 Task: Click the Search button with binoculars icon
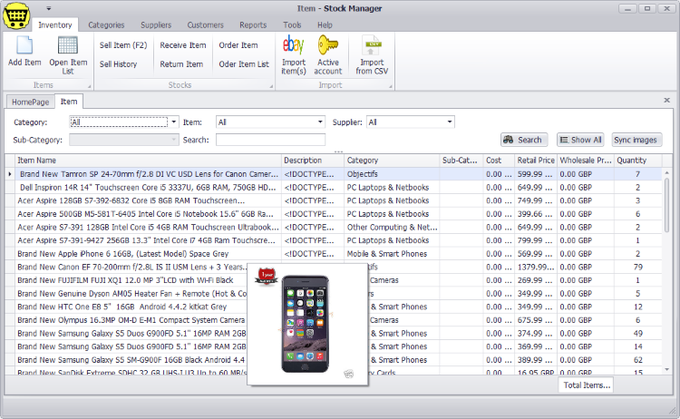523,140
